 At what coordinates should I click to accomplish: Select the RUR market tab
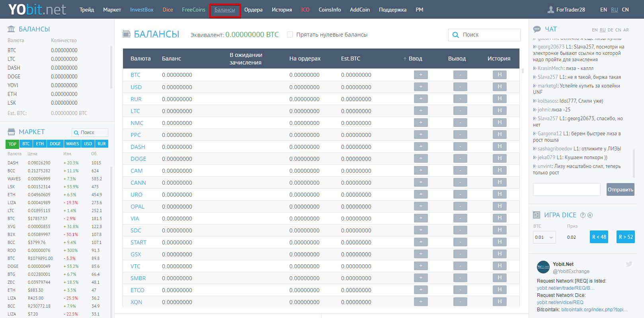click(x=102, y=144)
